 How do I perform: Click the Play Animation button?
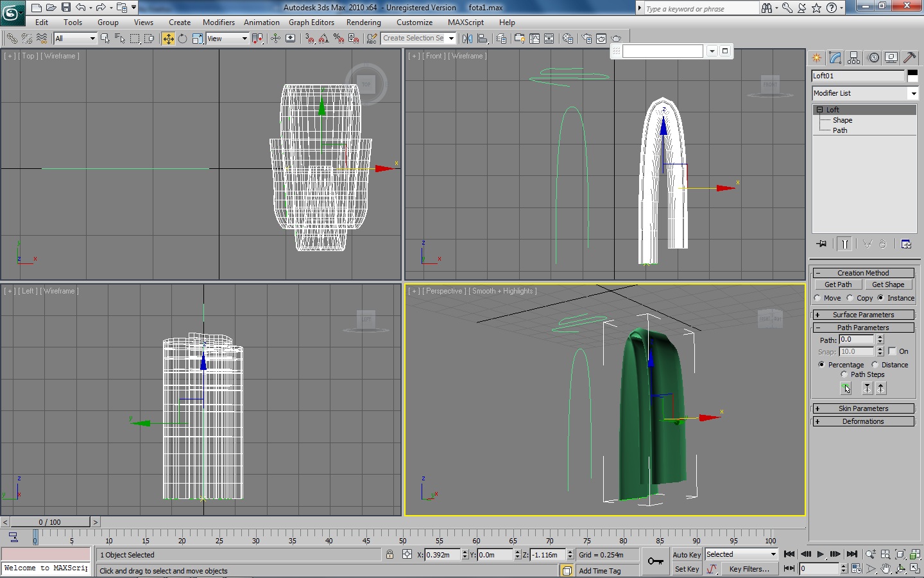[x=821, y=554]
